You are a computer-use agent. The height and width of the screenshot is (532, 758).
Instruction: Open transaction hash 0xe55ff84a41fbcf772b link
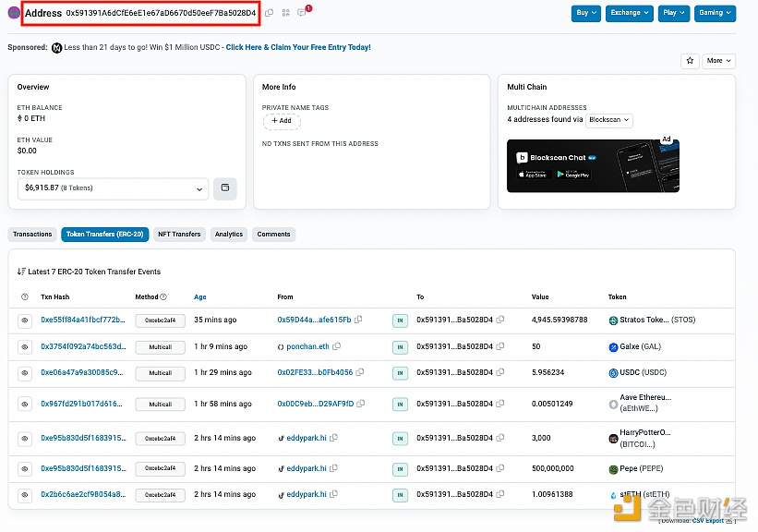point(83,320)
